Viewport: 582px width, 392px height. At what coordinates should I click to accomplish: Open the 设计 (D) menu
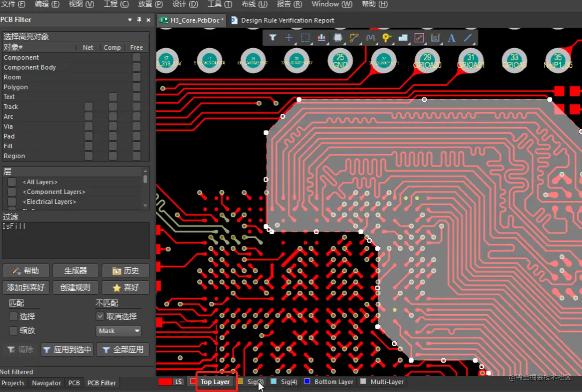185,4
